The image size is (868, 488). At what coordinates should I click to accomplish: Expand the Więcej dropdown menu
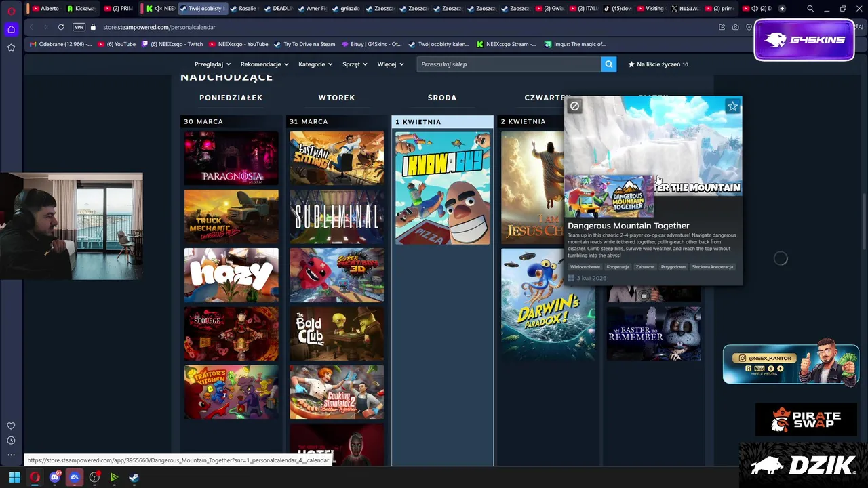click(391, 64)
